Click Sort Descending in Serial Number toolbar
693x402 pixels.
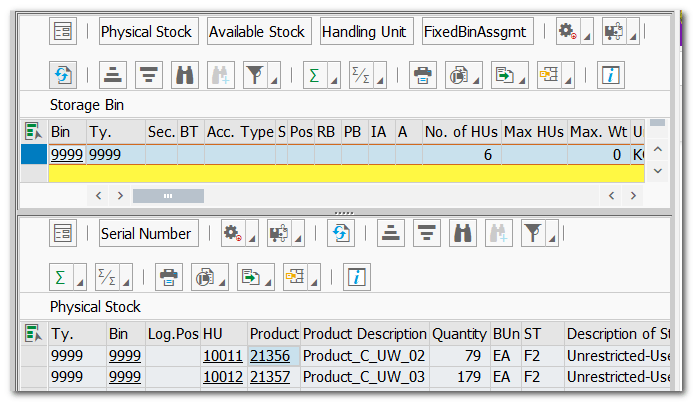(427, 234)
